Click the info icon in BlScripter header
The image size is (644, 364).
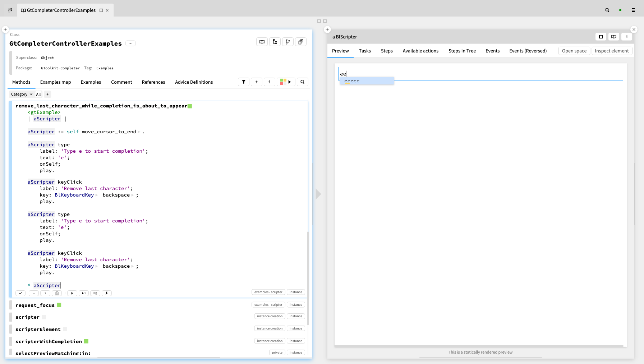[x=627, y=37]
